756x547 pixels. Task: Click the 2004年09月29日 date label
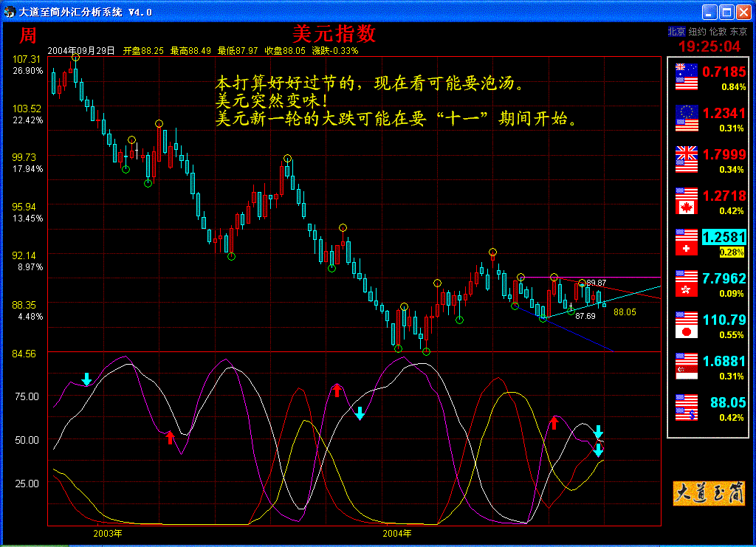tap(81, 51)
